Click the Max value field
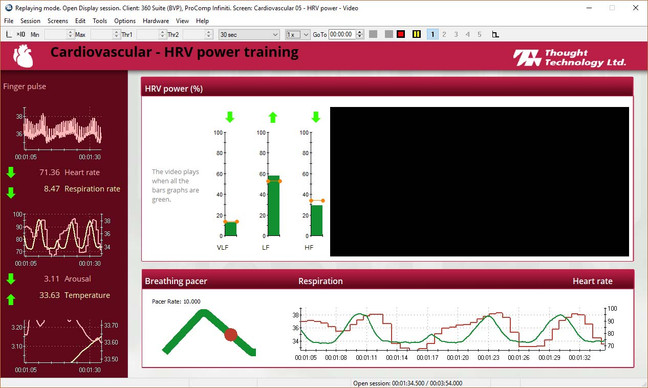Viewport: 648px width, 388px height. coord(102,34)
